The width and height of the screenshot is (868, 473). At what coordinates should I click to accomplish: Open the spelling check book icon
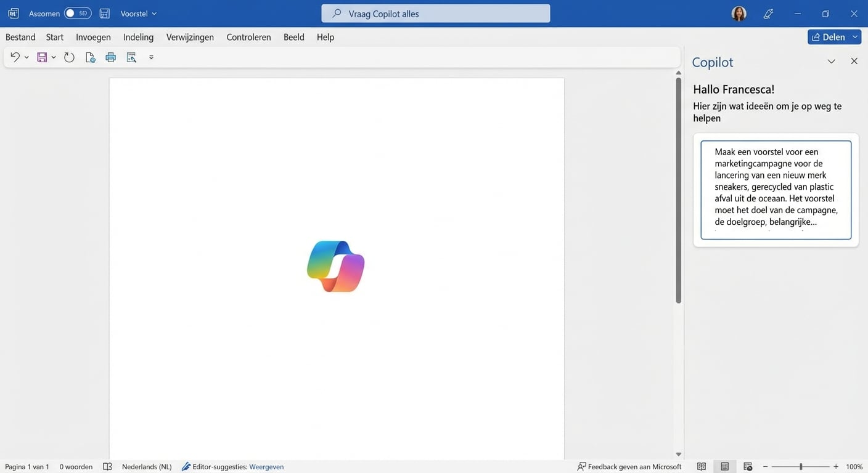(107, 467)
